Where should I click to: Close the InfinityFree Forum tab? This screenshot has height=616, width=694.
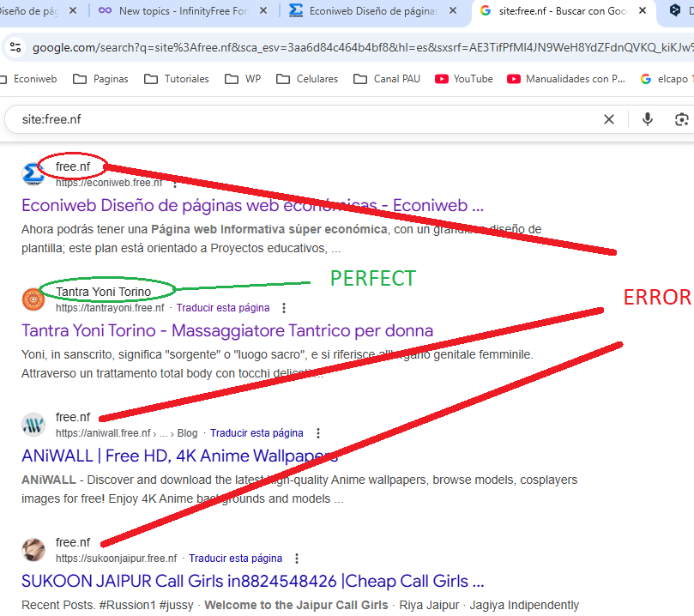click(266, 11)
